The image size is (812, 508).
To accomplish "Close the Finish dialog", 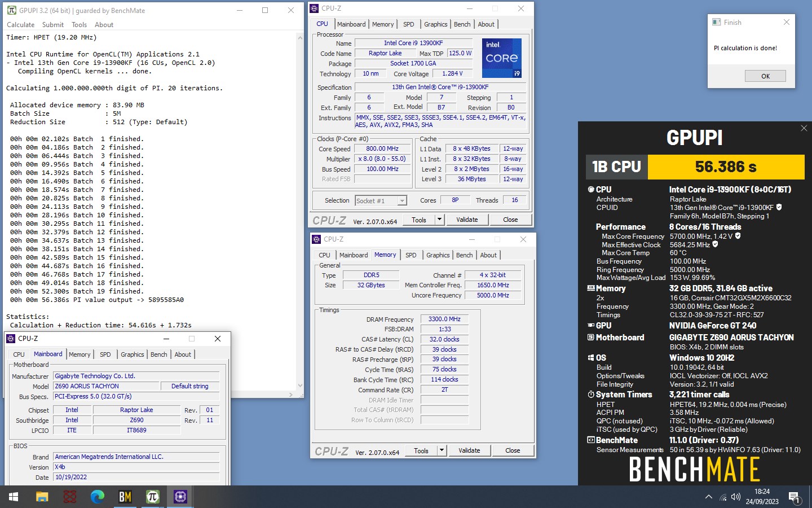I will click(787, 22).
